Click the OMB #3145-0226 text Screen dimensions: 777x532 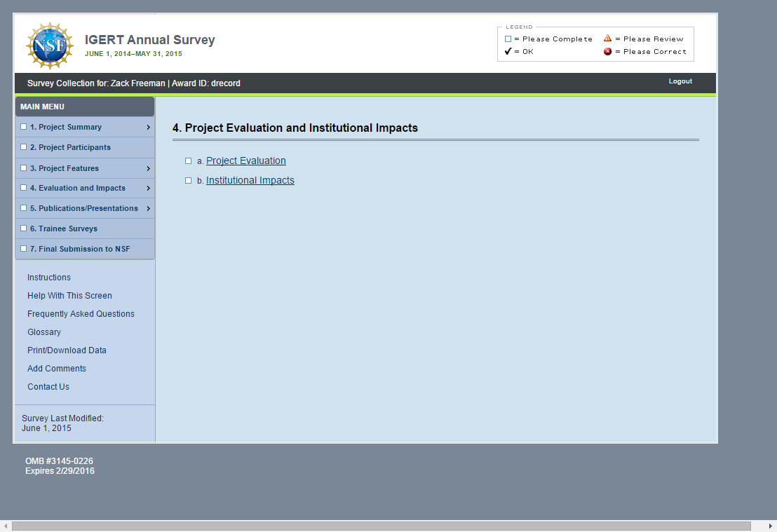pos(59,461)
